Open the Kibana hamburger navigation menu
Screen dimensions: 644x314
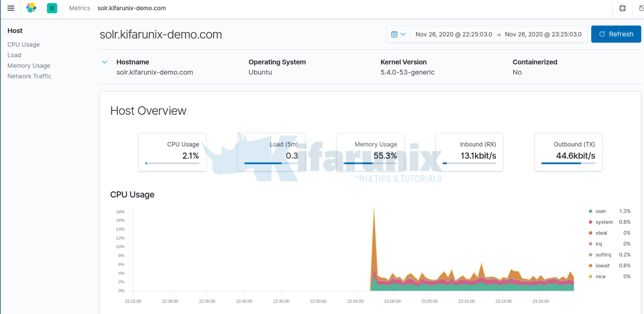10,8
